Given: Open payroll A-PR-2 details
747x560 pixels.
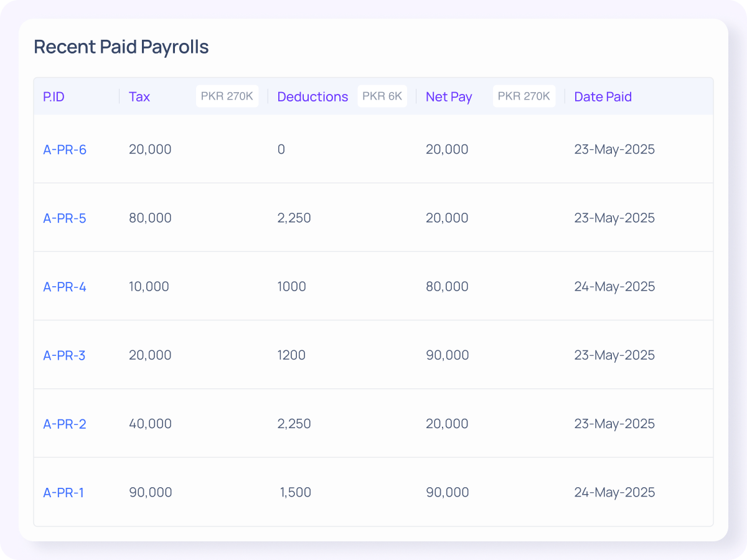Looking at the screenshot, I should [x=65, y=423].
